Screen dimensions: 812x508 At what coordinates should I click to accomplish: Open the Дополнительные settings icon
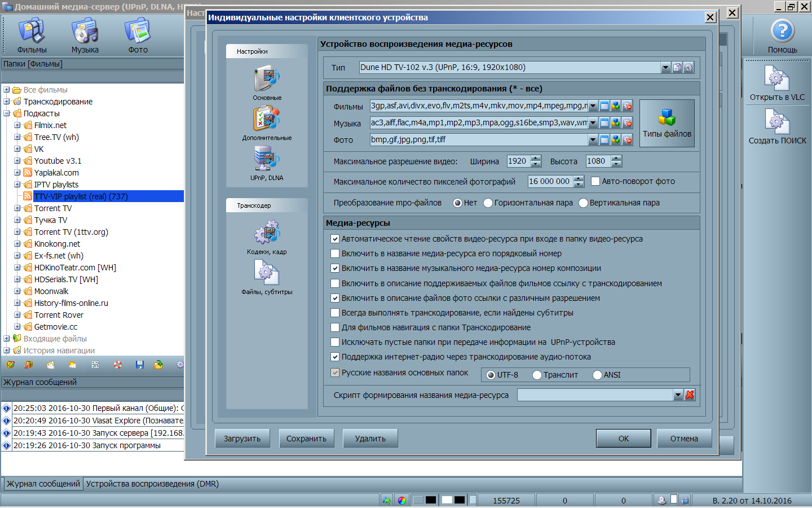point(267,120)
